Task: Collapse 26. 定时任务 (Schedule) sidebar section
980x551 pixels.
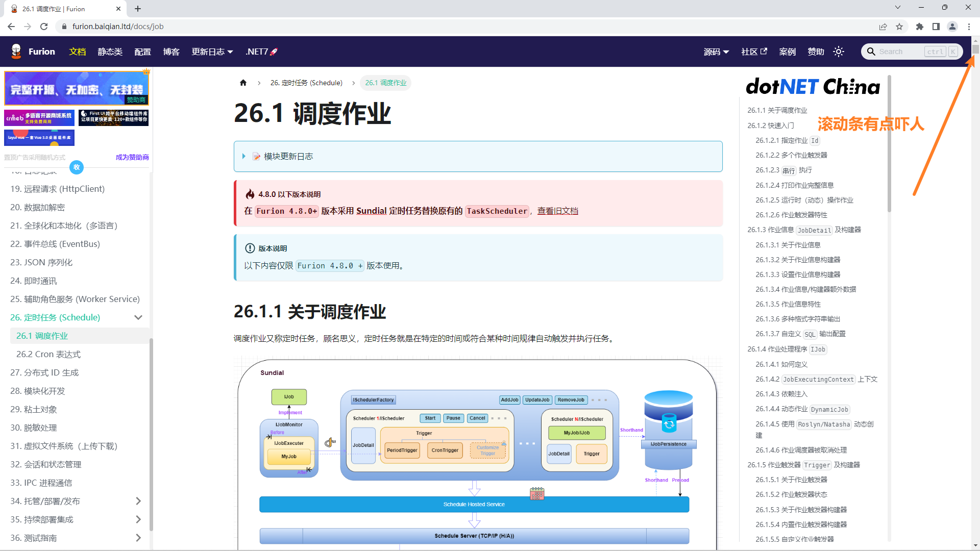Action: tap(138, 317)
